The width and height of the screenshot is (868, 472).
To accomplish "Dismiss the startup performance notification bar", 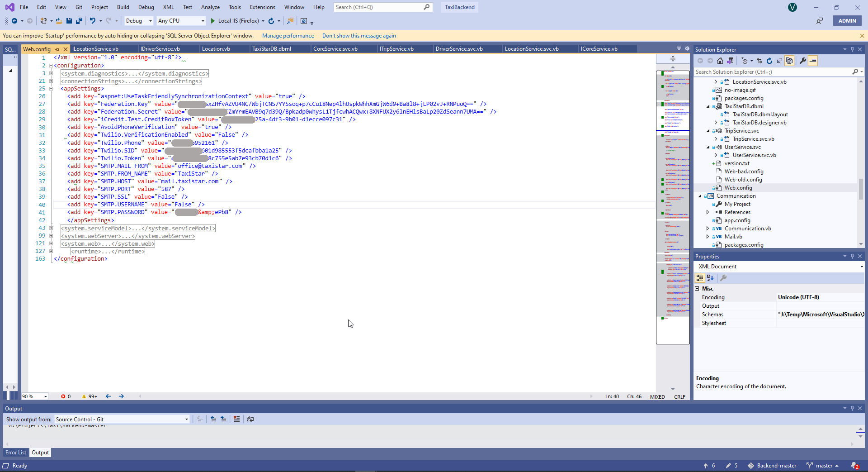I will 862,36.
